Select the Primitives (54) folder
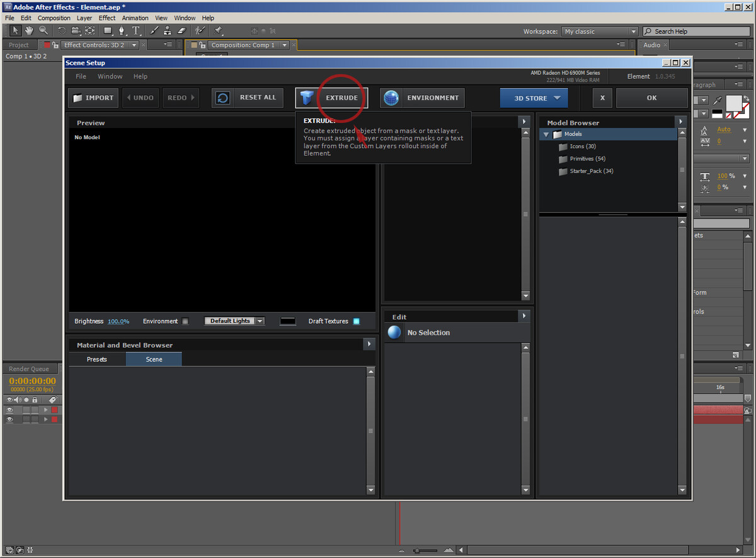Screen dimensions: 756x558 588,159
